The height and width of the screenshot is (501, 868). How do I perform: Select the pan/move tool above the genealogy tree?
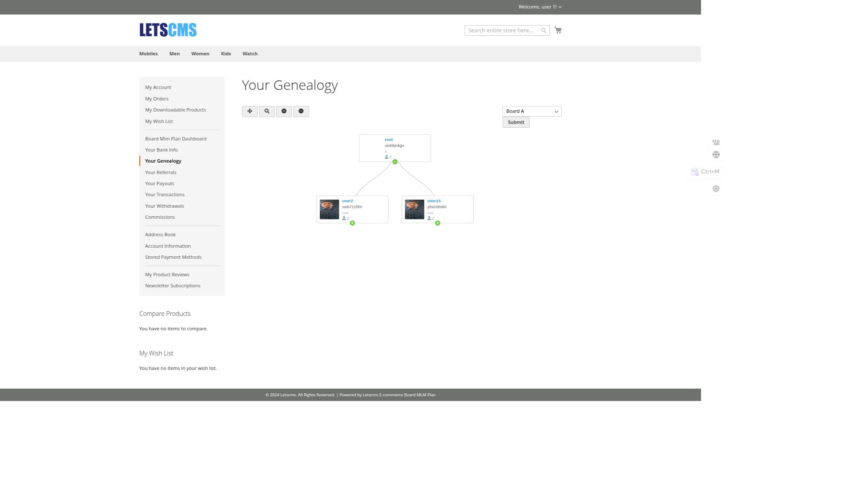[x=250, y=111]
